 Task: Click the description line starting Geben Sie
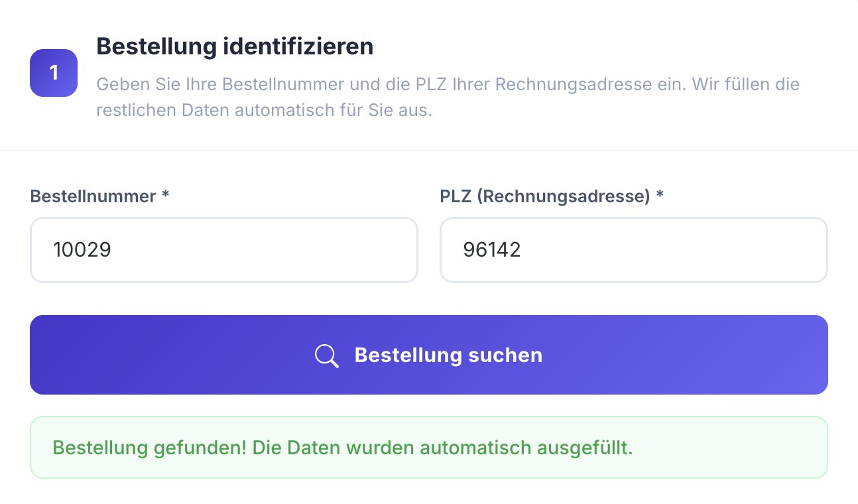coord(448,85)
